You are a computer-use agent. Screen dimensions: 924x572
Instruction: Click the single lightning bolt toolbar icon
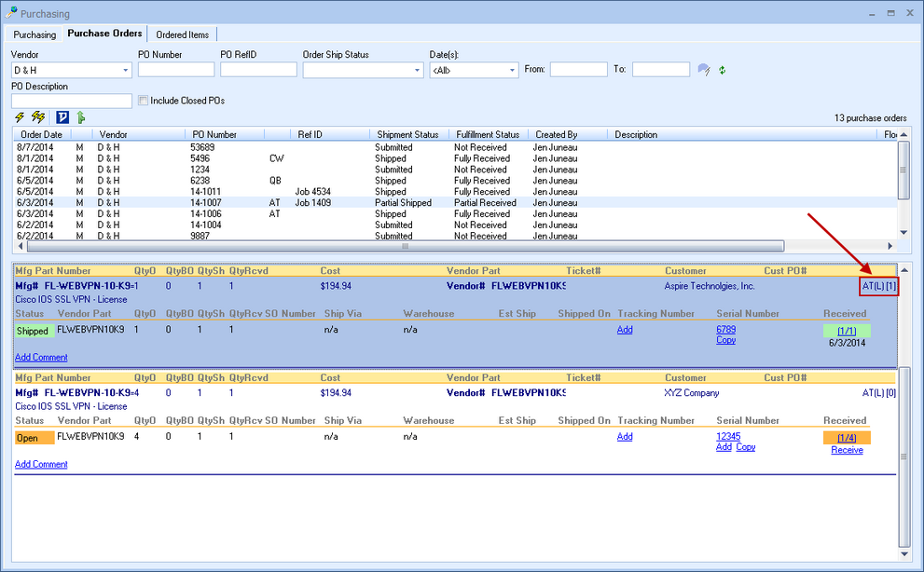(x=21, y=117)
